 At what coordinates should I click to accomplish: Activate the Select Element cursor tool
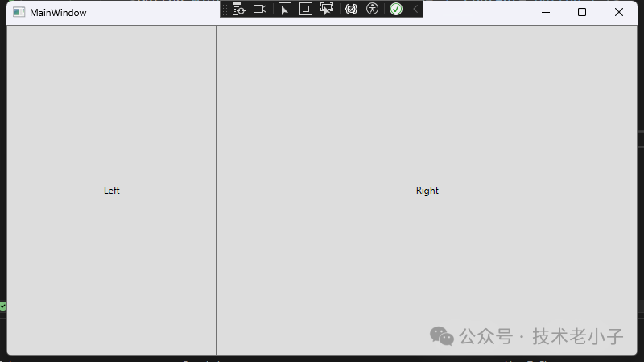pyautogui.click(x=285, y=9)
